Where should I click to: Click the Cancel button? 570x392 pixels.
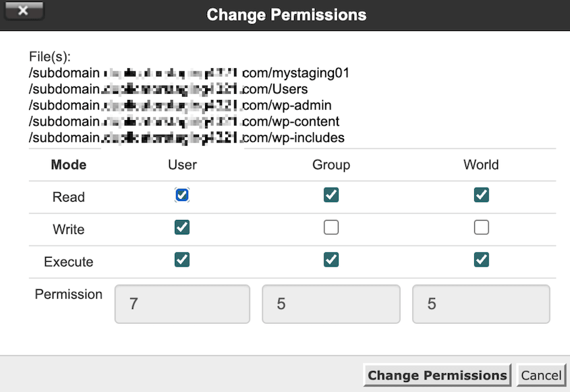541,375
